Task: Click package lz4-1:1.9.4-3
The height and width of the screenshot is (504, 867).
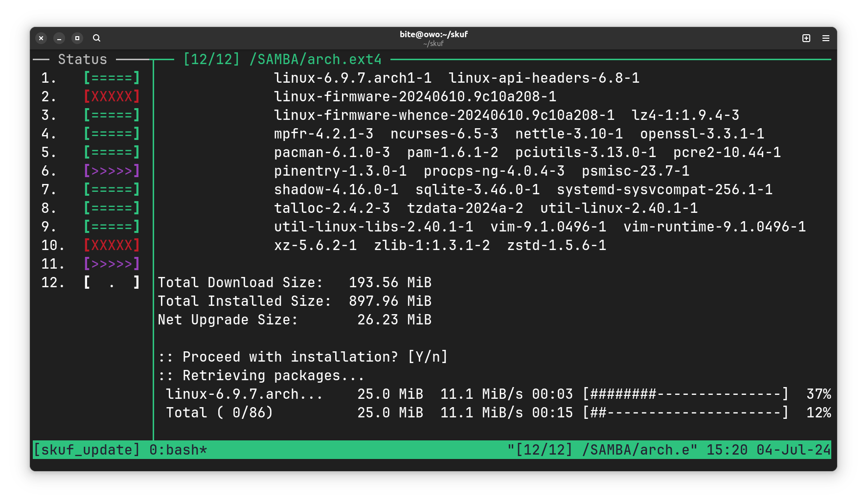Action: tap(685, 115)
